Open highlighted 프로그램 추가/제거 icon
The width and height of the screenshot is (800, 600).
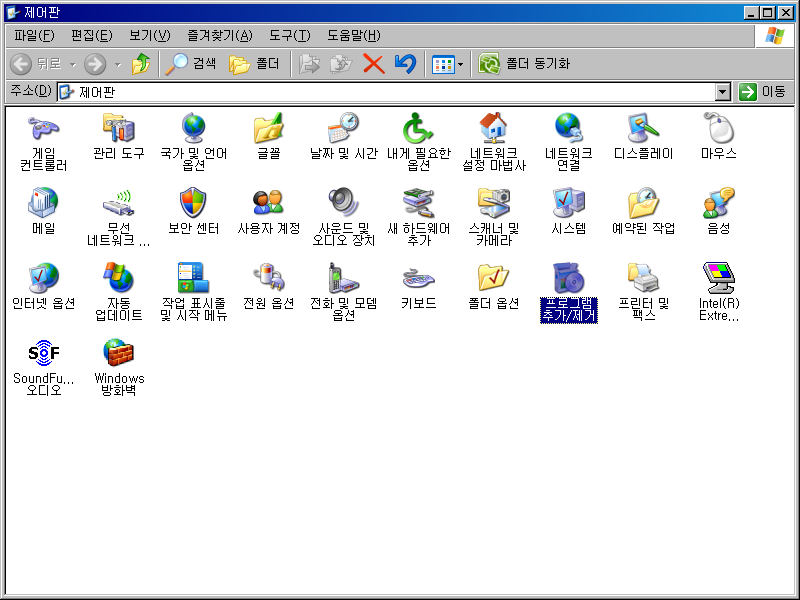[568, 278]
